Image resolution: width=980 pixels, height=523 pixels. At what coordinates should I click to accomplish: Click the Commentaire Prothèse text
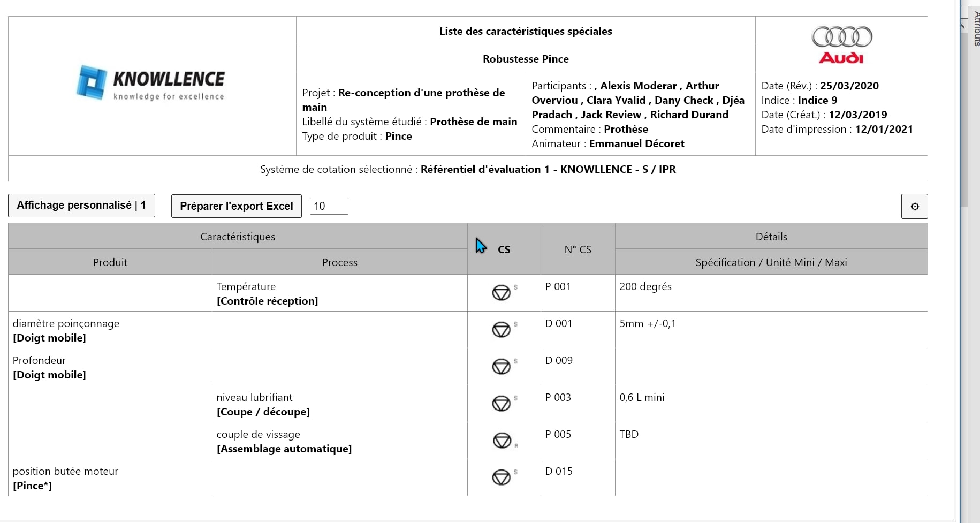click(x=590, y=129)
